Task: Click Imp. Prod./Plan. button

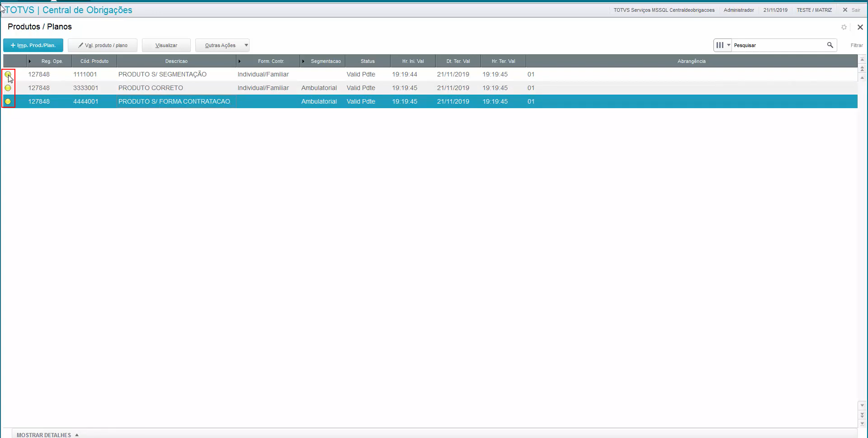Action: (33, 45)
